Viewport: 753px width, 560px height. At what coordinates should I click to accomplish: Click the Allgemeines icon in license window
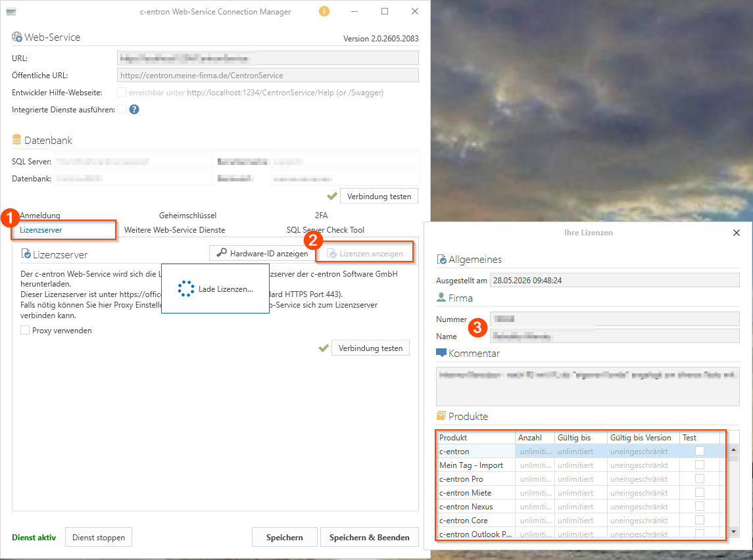click(x=441, y=259)
